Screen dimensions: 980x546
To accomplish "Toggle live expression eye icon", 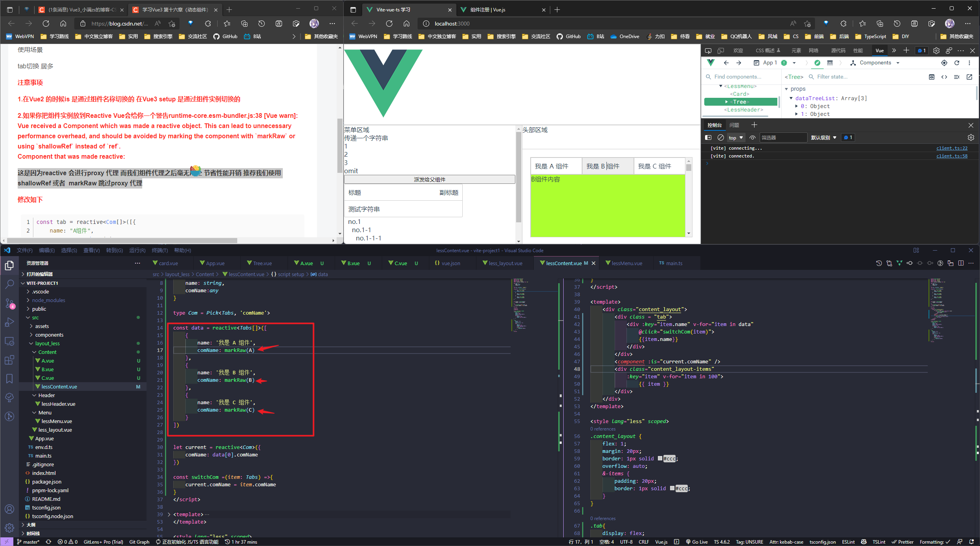I will 753,137.
